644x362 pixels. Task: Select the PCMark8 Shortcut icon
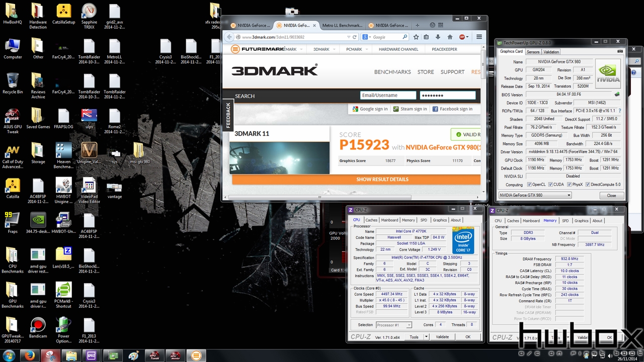pos(63,295)
